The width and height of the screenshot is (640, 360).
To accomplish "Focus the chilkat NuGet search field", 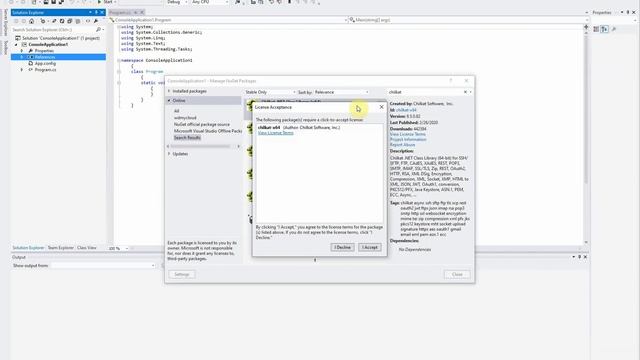I will [424, 92].
